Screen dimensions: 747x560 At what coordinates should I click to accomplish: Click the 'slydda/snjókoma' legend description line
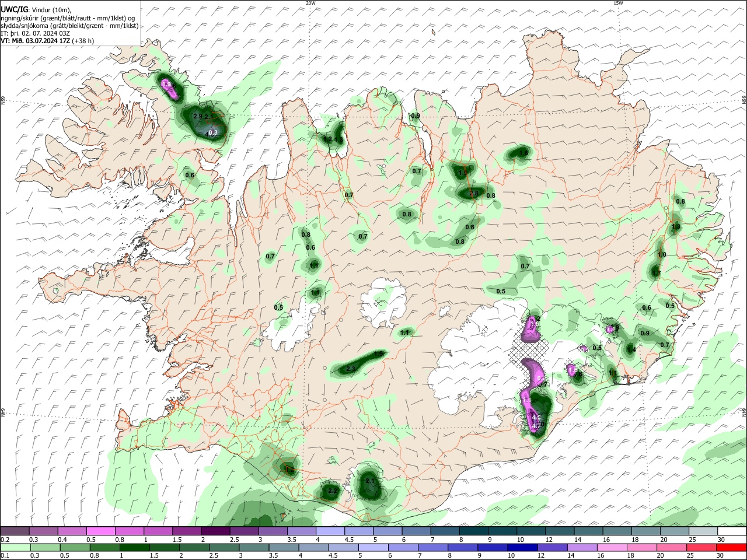click(69, 26)
